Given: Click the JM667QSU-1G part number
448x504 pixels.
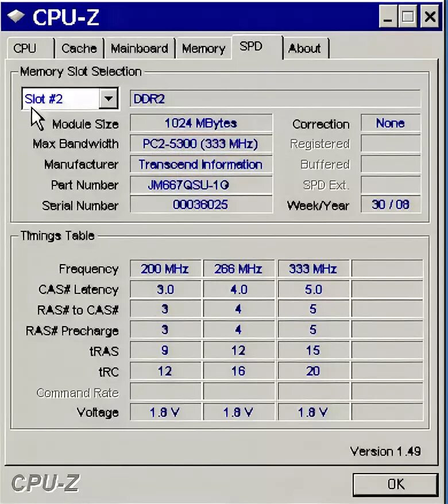Looking at the screenshot, I should 201,185.
